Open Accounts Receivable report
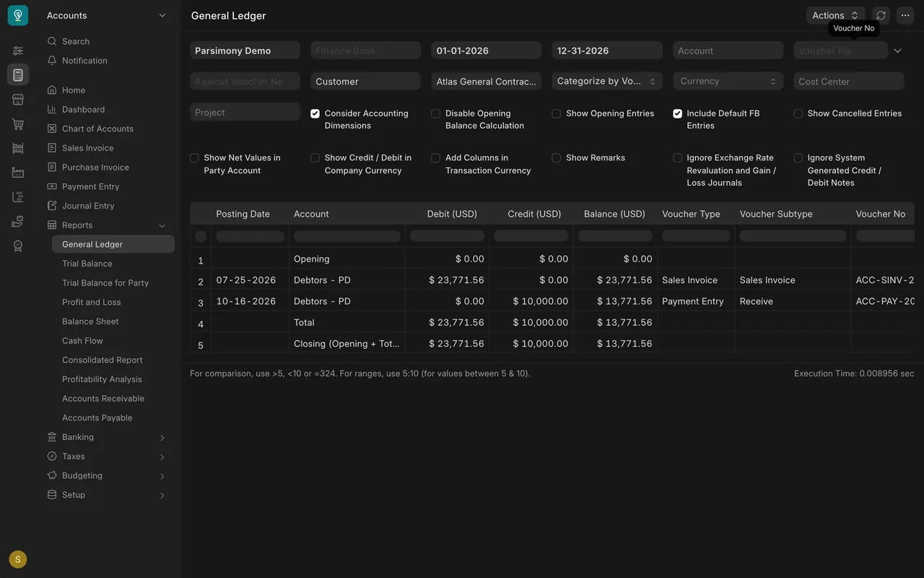Image resolution: width=924 pixels, height=578 pixels. (x=103, y=399)
